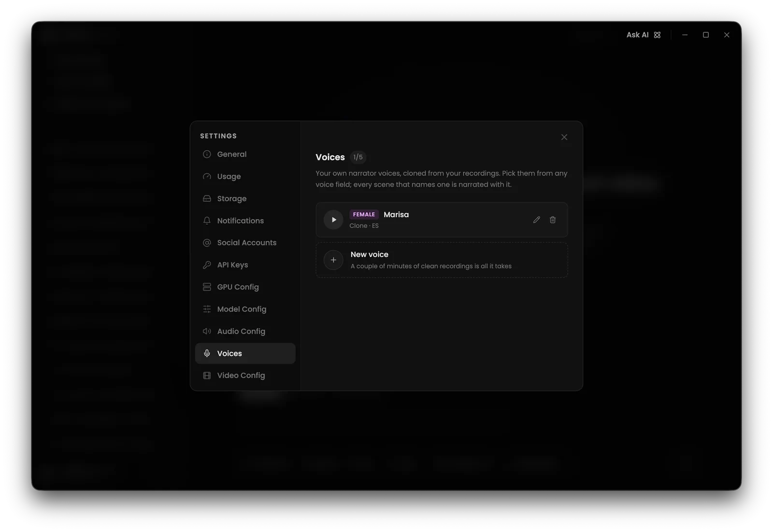
Task: Open Video Config settings
Action: [x=245, y=375]
